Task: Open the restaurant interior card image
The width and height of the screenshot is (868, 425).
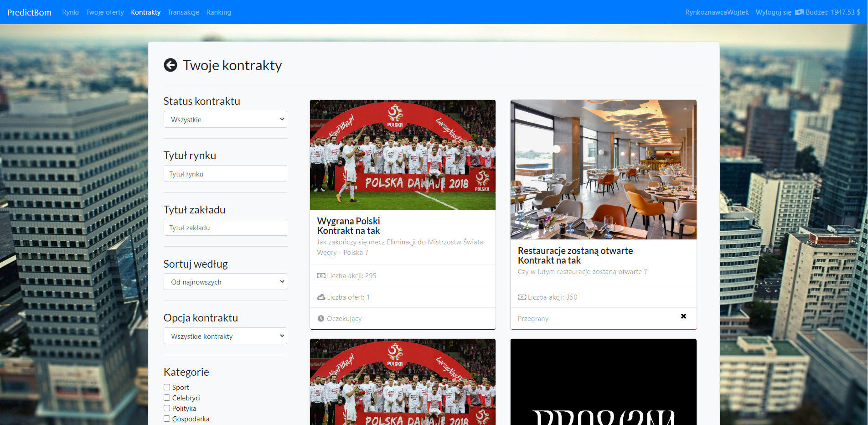Action: 604,170
